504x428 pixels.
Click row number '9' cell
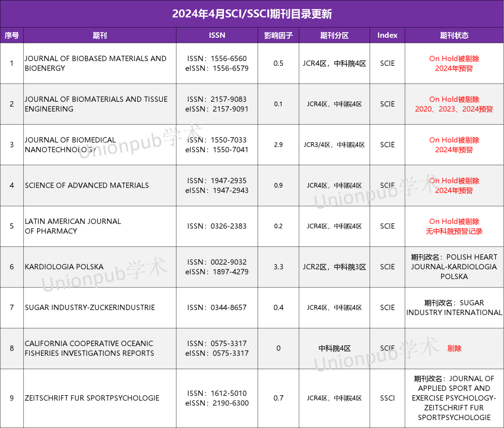(12, 398)
